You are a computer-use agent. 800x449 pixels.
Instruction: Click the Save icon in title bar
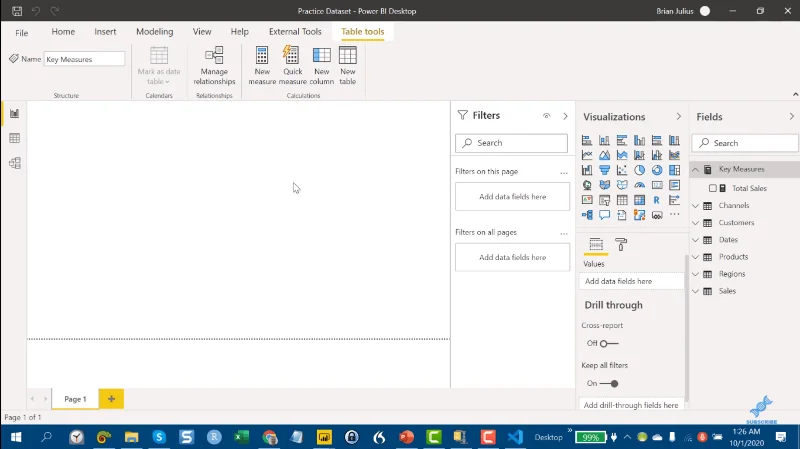click(x=17, y=11)
